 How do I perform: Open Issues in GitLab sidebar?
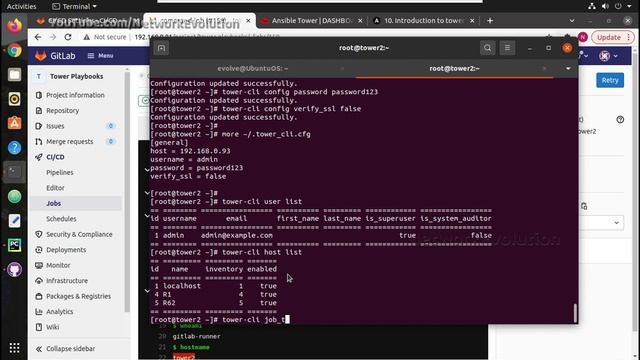(x=55, y=126)
